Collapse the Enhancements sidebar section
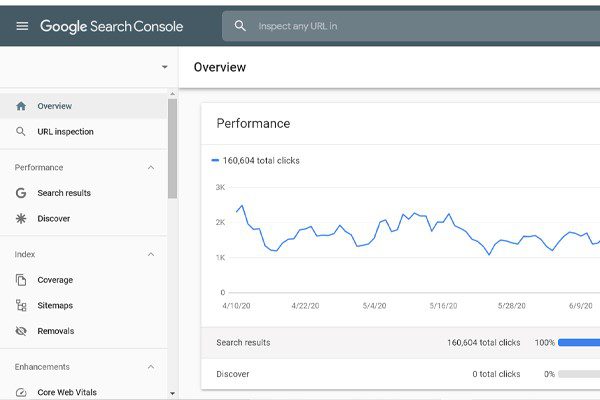600x400 pixels. pyautogui.click(x=151, y=367)
